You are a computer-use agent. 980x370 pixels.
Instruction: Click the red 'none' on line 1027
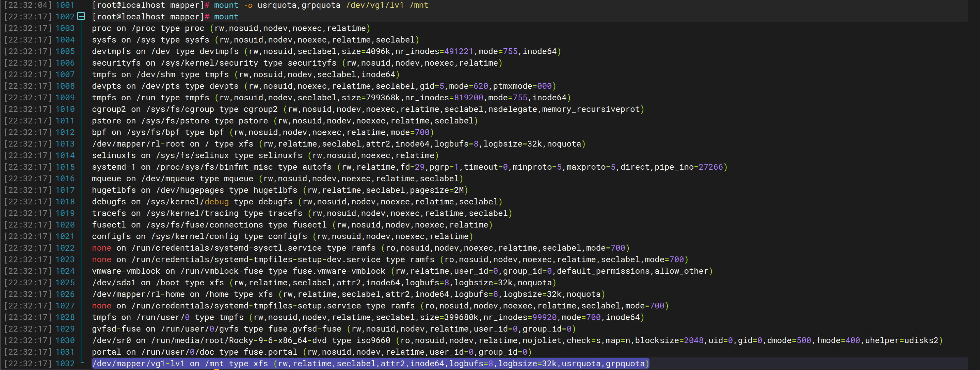coord(101,306)
